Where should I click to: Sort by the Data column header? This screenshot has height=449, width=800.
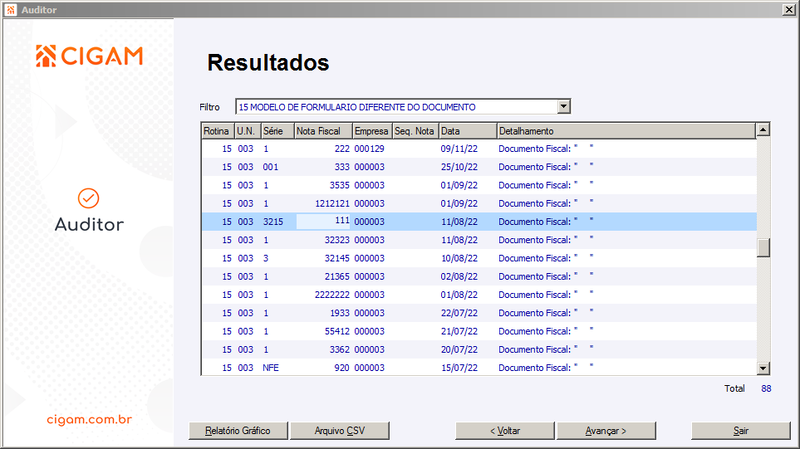tap(468, 131)
